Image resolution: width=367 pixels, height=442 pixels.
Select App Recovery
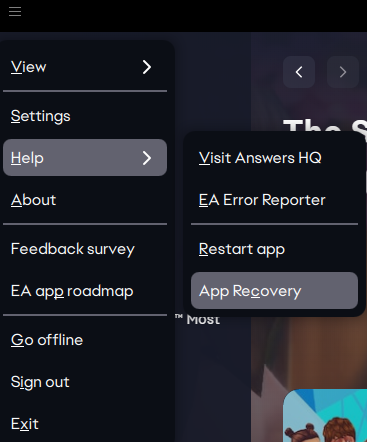(x=274, y=291)
